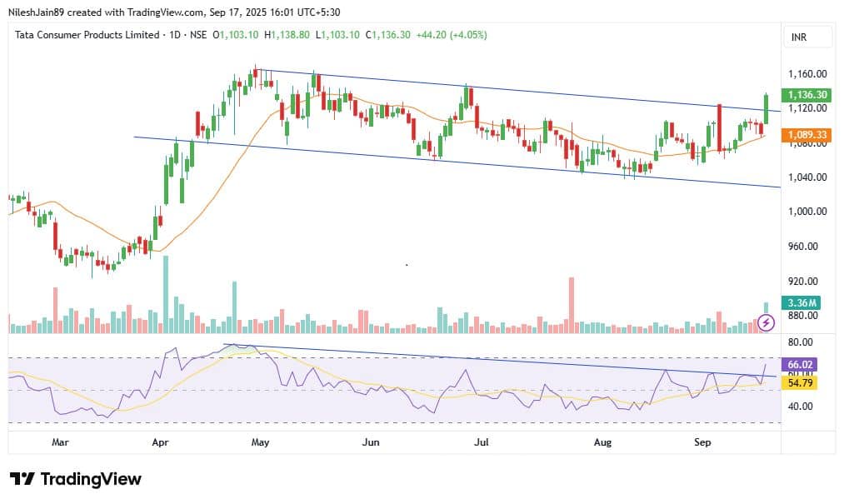844x504 pixels.
Task: Click the 920.00 price axis label
Action: [803, 281]
